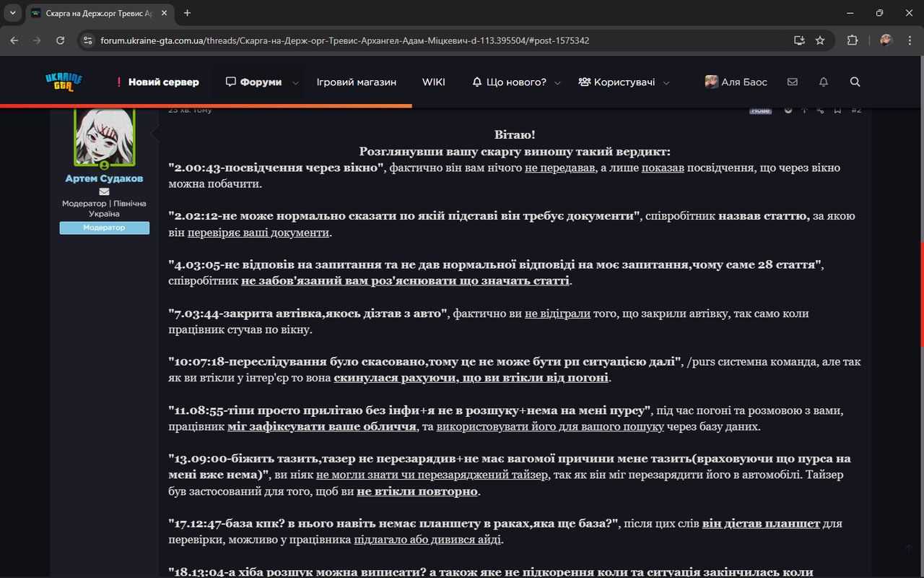Click the підлагало або дивився айді text
The height and width of the screenshot is (578, 924).
(429, 540)
